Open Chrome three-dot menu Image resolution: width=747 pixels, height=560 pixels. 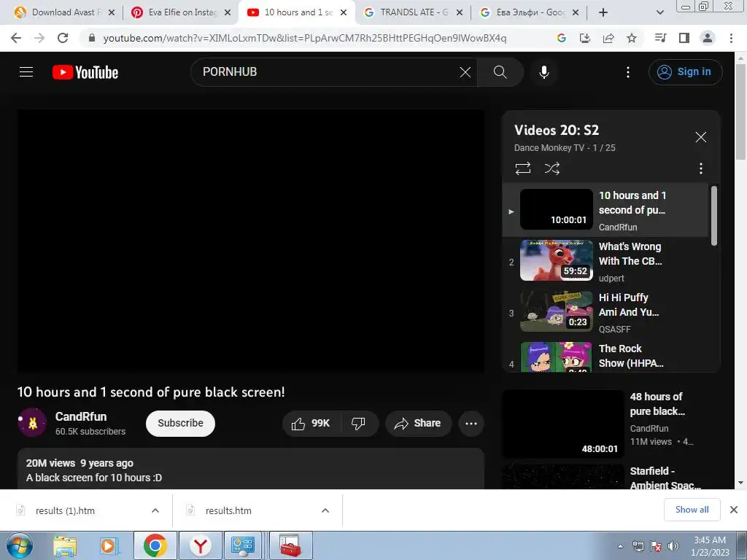pyautogui.click(x=731, y=38)
